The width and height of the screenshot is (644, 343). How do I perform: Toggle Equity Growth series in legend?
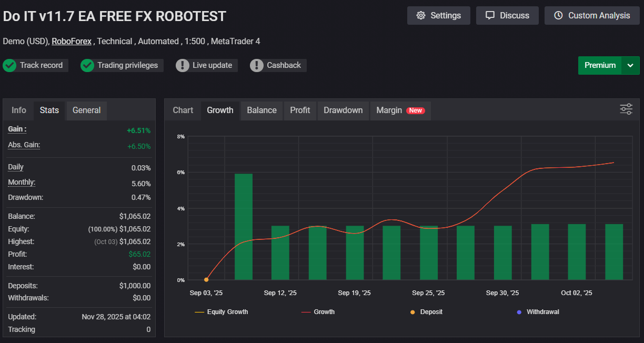[x=221, y=312]
